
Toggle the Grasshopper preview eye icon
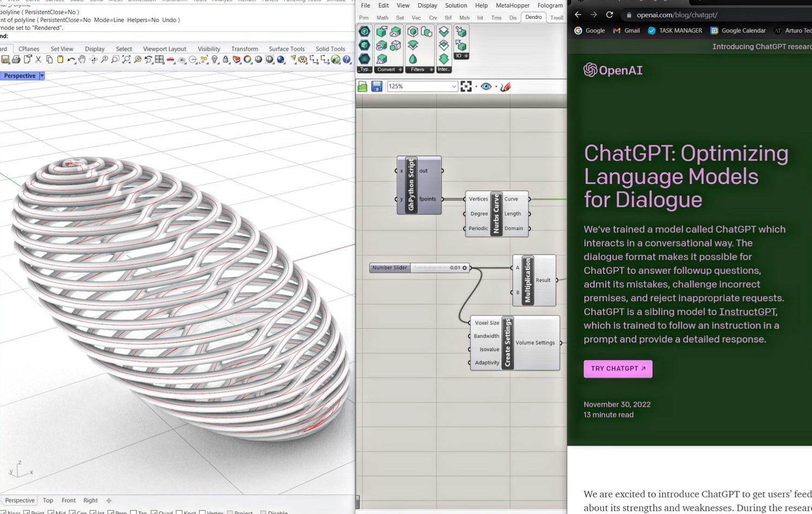(486, 87)
